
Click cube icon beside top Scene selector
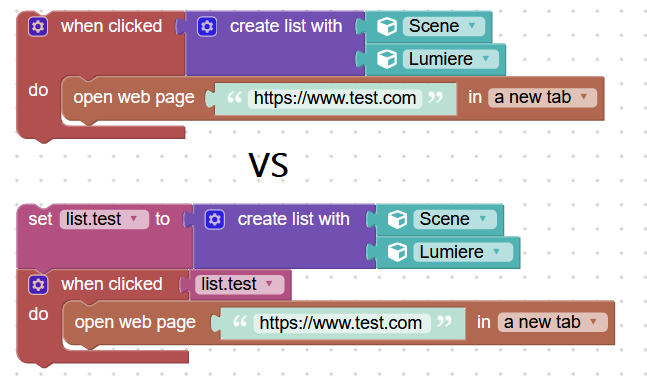tap(387, 27)
